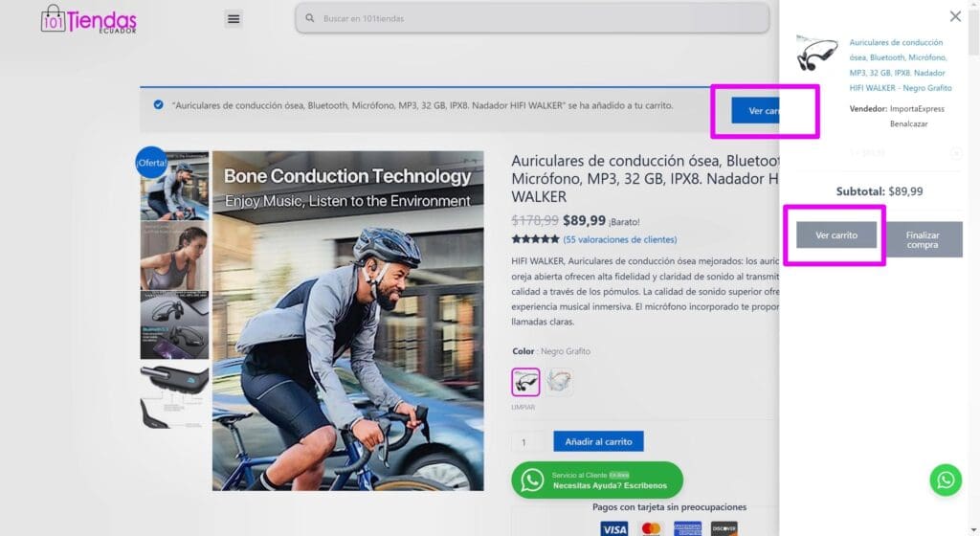Click the search magnifier icon
This screenshot has height=536, width=980.
tap(310, 18)
